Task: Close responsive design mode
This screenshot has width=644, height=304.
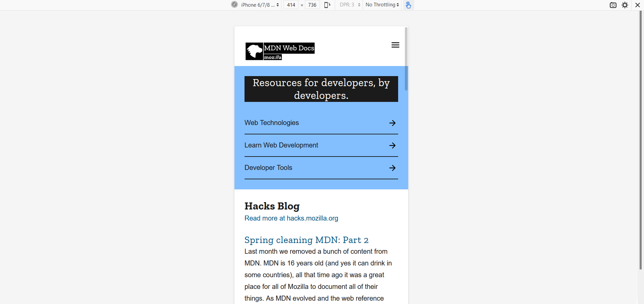Action: (x=637, y=5)
